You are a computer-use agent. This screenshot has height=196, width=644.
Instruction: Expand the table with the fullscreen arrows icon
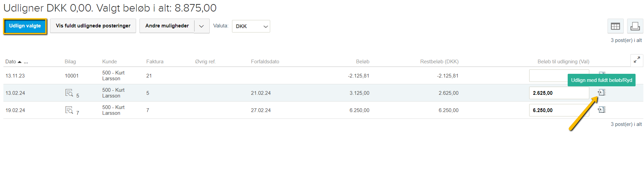click(x=637, y=60)
